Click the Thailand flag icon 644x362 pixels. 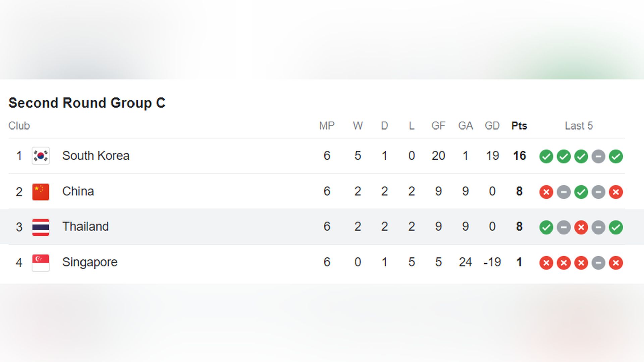click(x=41, y=227)
